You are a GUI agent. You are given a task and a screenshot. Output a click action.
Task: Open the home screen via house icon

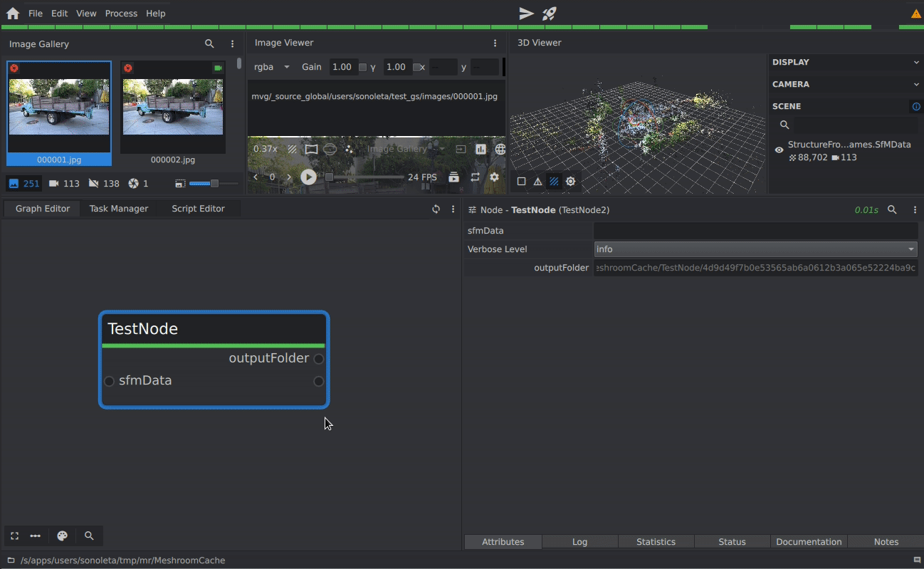click(13, 14)
